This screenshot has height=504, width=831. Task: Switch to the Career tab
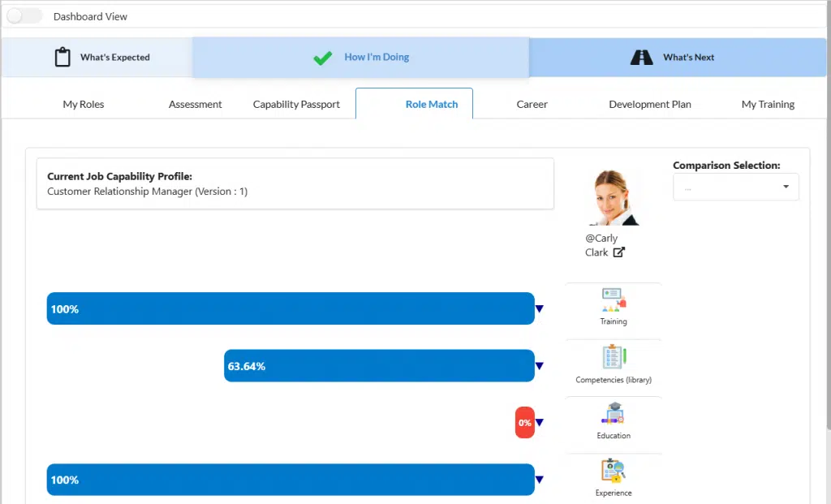[x=532, y=104]
